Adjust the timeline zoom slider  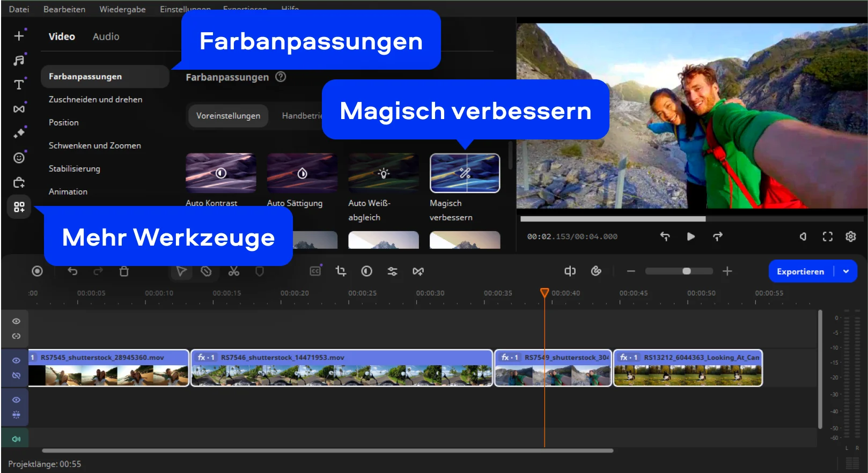pos(679,271)
